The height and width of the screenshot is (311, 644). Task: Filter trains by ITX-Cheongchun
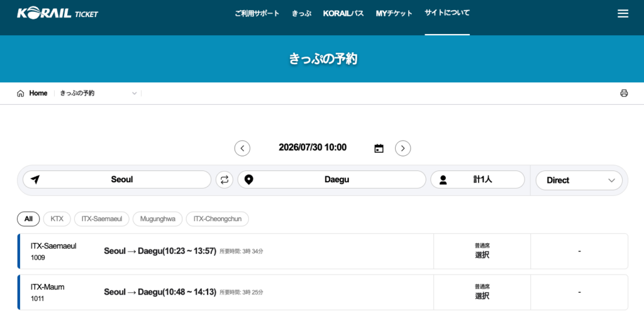[217, 219]
